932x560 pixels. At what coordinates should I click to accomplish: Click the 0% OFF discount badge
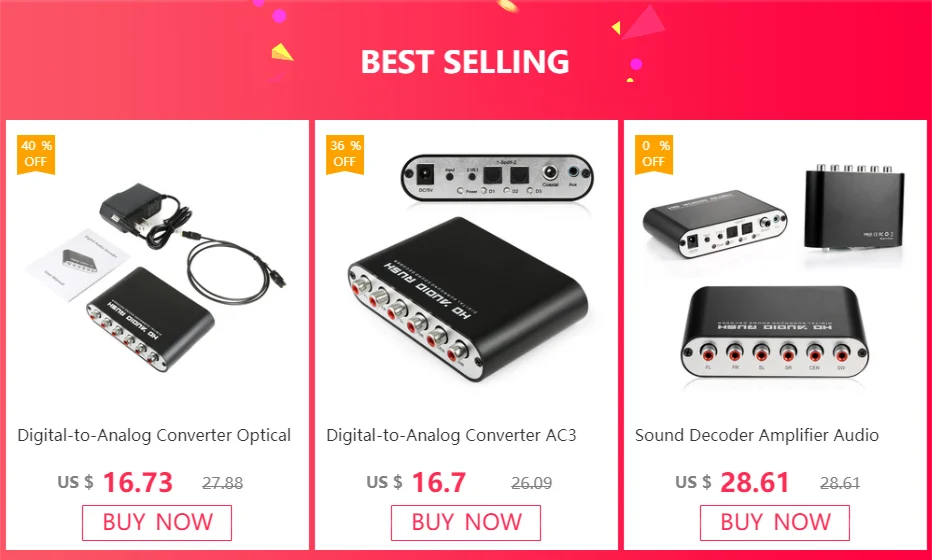coord(654,155)
